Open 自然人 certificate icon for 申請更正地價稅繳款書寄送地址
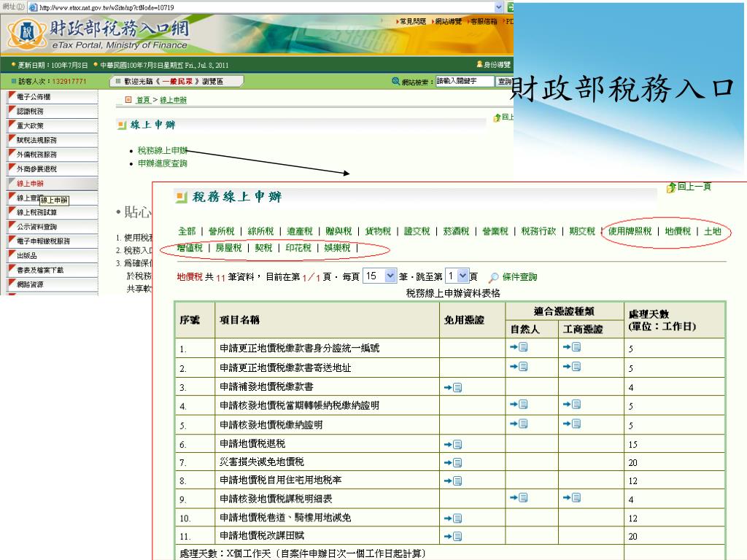This screenshot has width=747, height=560. coord(519,367)
